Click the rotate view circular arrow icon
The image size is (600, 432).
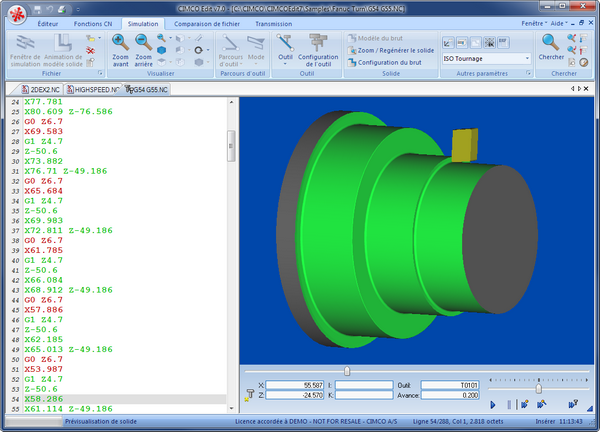(x=199, y=50)
